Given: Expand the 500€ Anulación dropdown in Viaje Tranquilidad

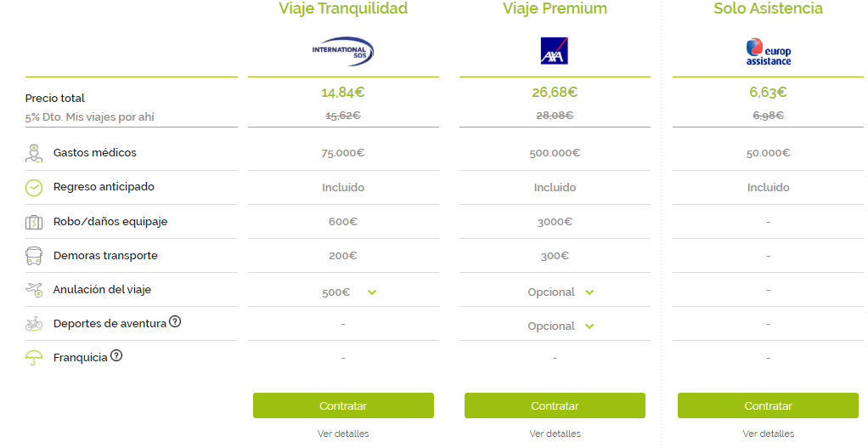Looking at the screenshot, I should [x=372, y=292].
